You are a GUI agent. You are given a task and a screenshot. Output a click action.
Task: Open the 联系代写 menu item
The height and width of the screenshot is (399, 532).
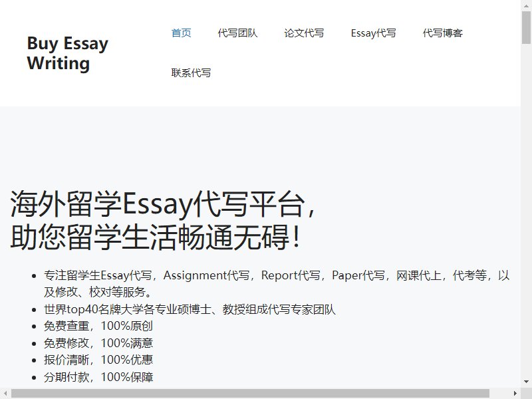191,72
